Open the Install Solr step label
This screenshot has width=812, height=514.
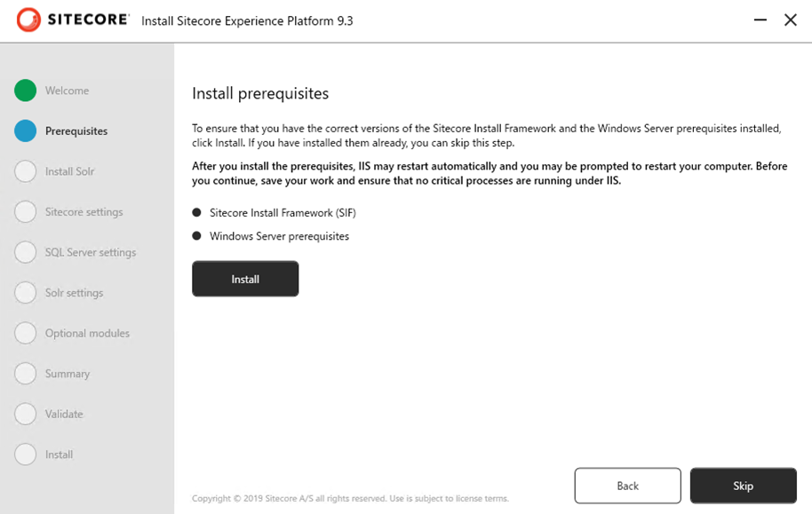[x=69, y=171]
